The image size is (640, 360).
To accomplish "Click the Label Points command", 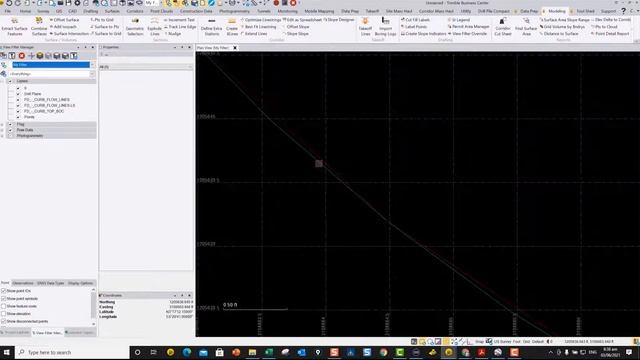I will 413,27.
